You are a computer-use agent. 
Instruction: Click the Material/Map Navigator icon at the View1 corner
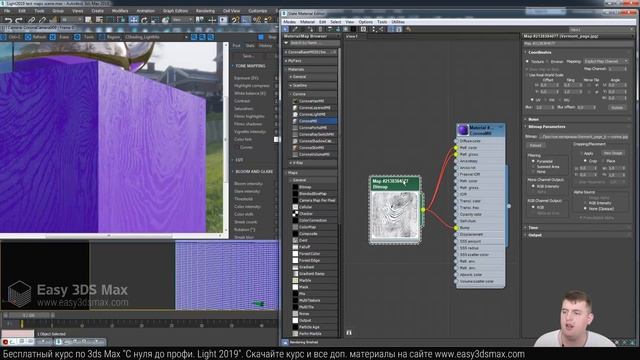(x=349, y=333)
